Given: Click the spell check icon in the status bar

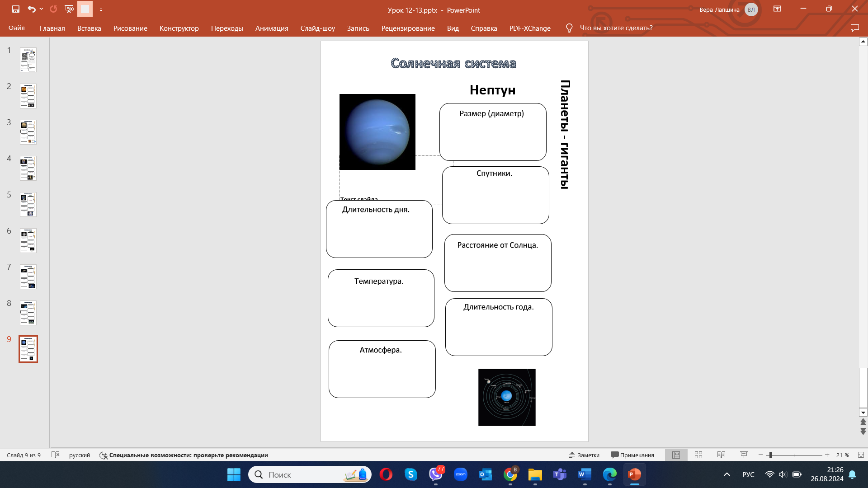Looking at the screenshot, I should [x=56, y=455].
